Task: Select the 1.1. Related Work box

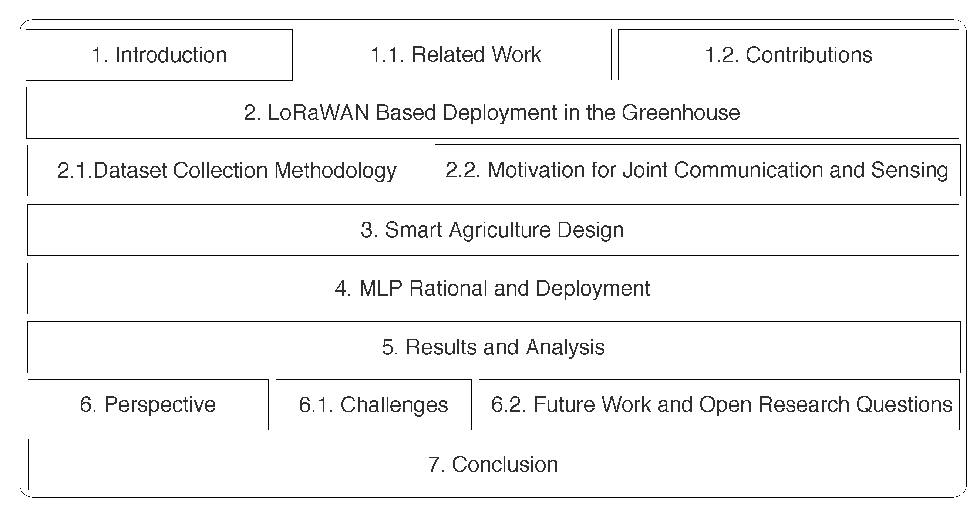Action: coord(455,54)
